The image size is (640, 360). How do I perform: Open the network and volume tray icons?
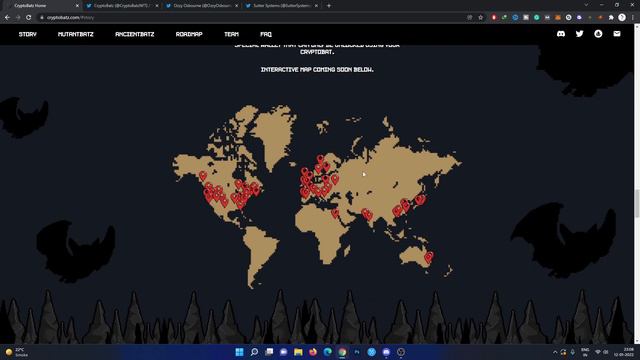click(x=602, y=352)
